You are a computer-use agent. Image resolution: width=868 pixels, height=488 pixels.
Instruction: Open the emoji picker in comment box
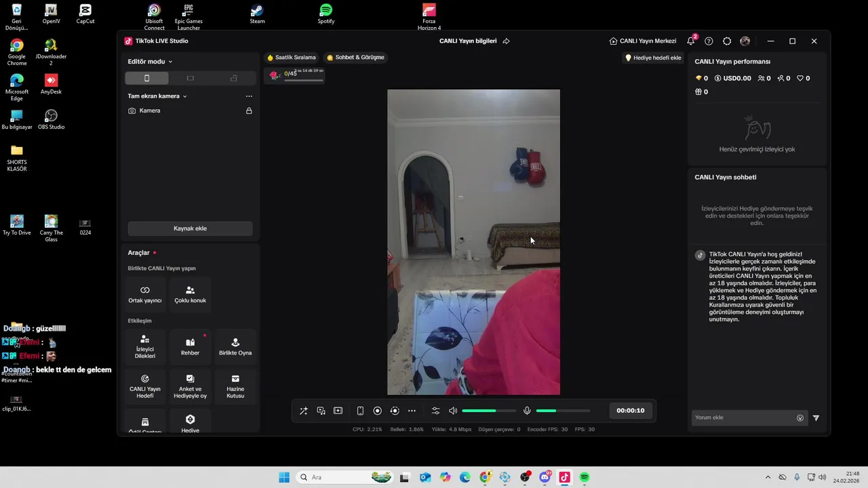(800, 418)
